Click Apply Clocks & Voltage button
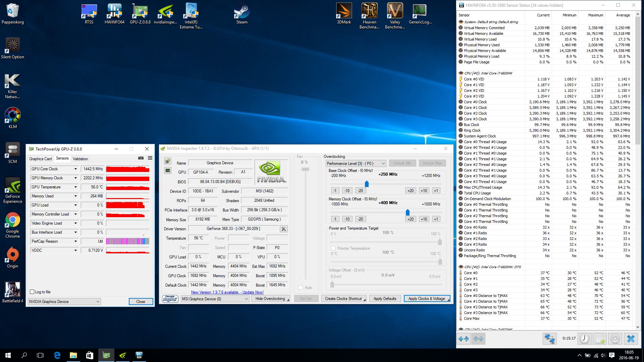This screenshot has height=362, width=644. point(427,299)
